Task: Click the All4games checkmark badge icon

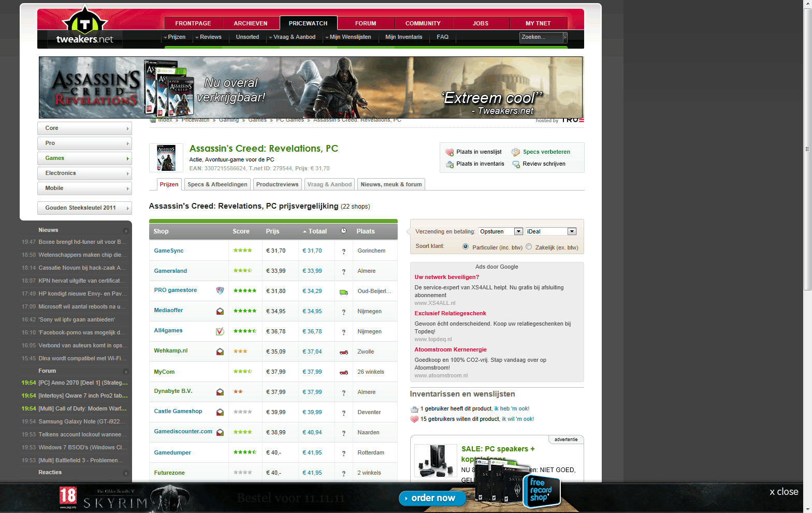Action: (220, 331)
